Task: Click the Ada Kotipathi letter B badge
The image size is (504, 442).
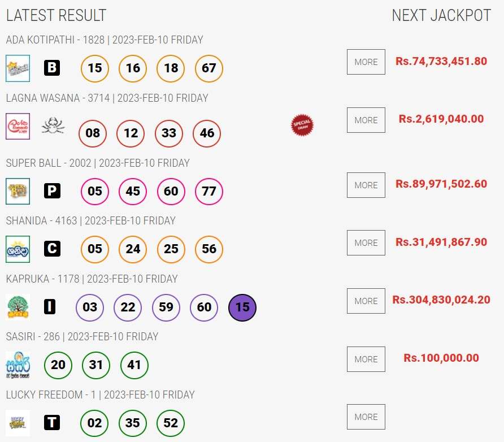Action: 52,68
